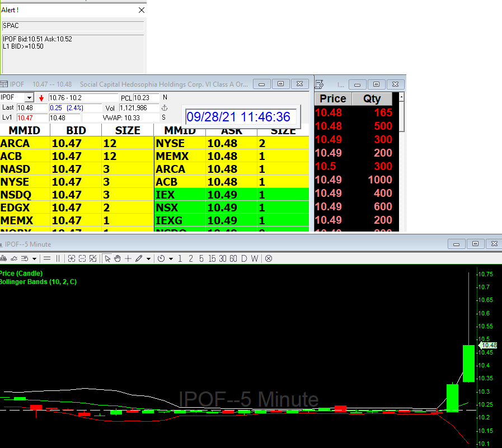Click the red down arrow beside symbol box

pyautogui.click(x=41, y=98)
